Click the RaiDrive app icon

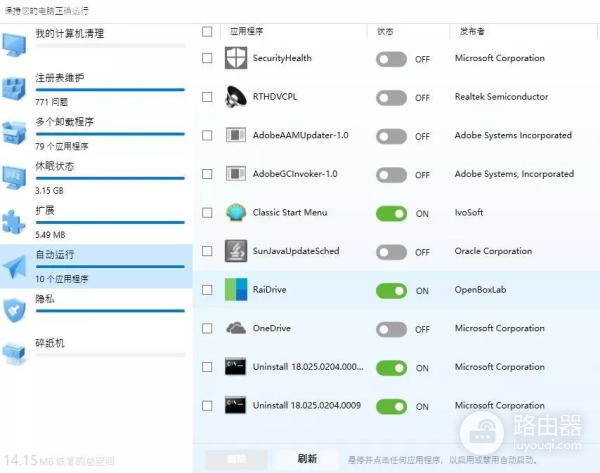(236, 290)
